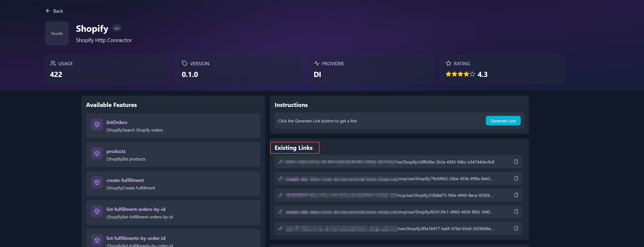Select the link text with 82d139c1-d960-4939
This screenshot has height=247, width=644.
[389, 212]
